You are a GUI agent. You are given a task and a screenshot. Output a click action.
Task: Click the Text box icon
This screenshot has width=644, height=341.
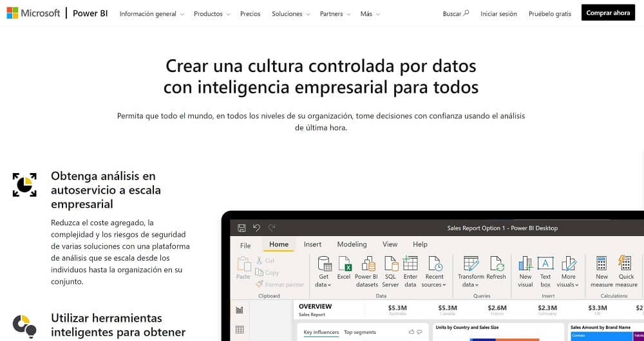pyautogui.click(x=545, y=263)
